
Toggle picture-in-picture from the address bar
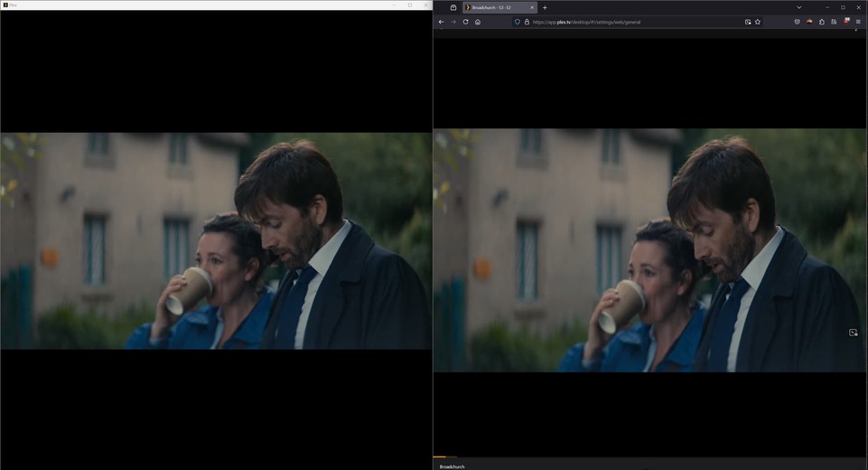pyautogui.click(x=748, y=22)
